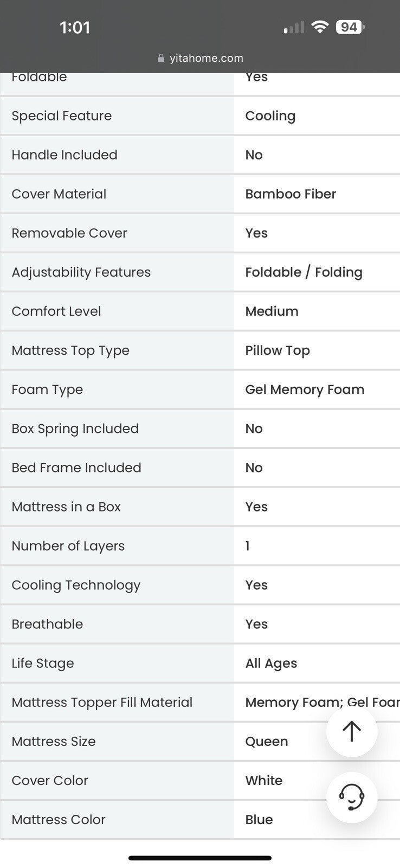This screenshot has width=400, height=868.
Task: Tap the Queen mattress size value
Action: pyautogui.click(x=267, y=742)
